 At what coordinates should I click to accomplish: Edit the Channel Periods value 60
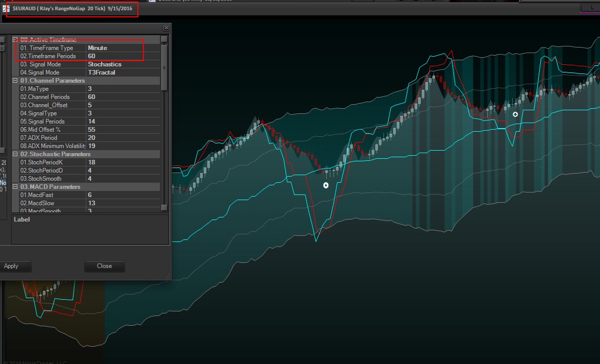click(x=123, y=97)
